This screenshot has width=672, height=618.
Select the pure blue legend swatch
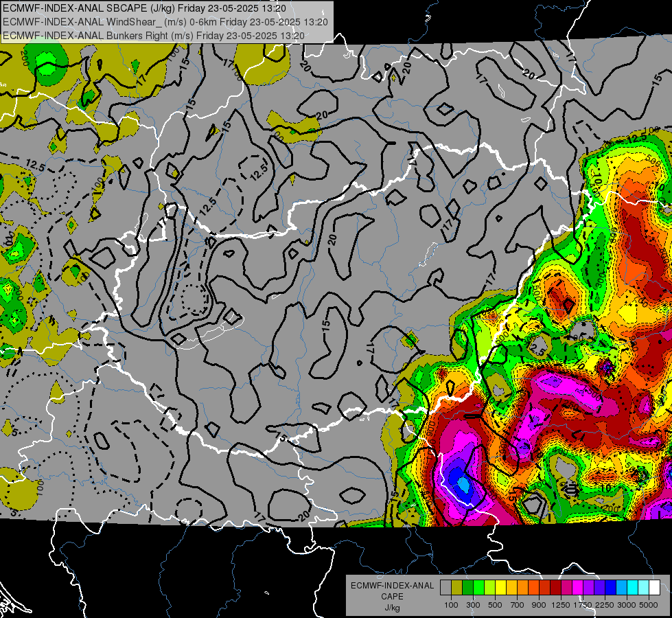point(611,588)
